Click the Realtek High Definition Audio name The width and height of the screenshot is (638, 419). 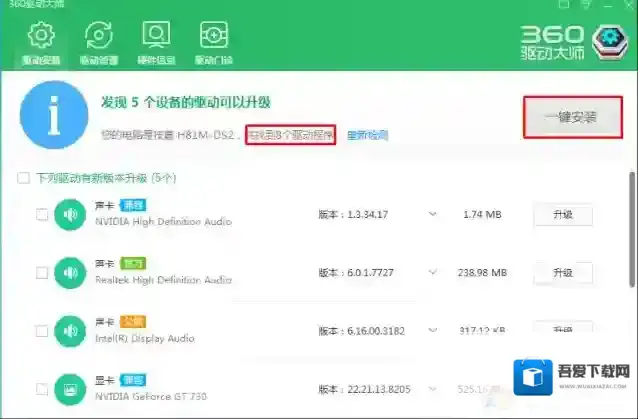coord(163,280)
